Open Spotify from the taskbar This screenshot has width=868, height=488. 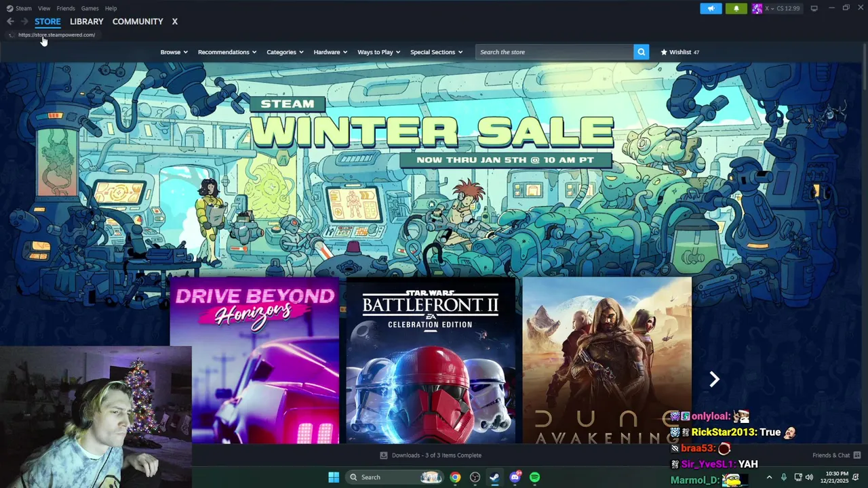tap(534, 477)
